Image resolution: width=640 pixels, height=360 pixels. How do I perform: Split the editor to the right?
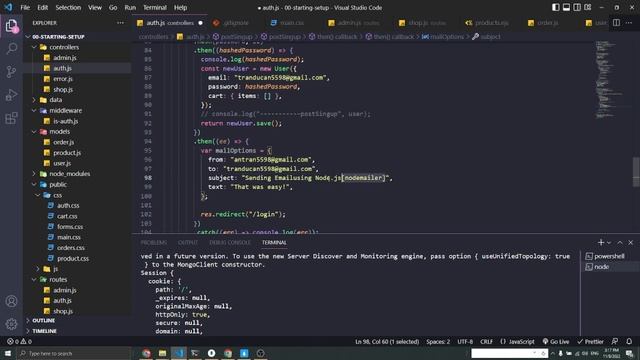616,23
